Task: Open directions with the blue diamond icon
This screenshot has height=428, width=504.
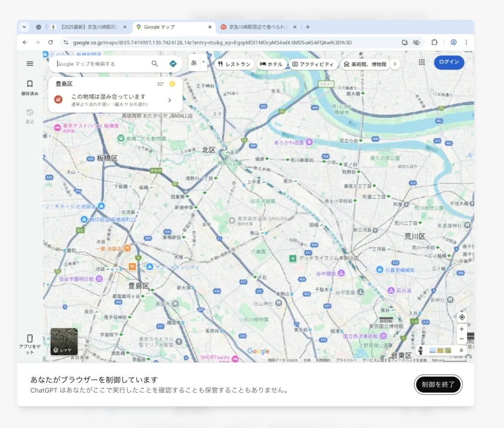Action: pyautogui.click(x=173, y=63)
